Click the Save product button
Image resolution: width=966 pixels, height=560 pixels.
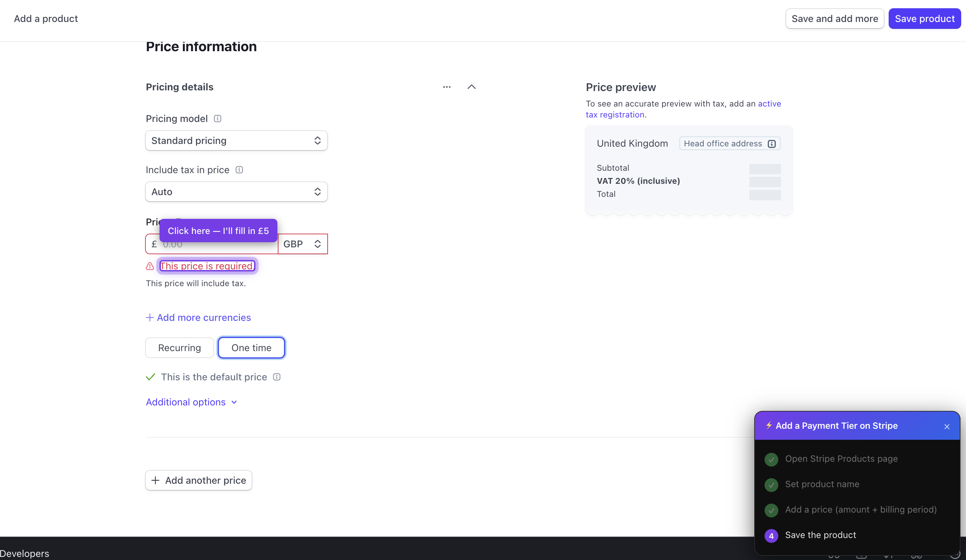[924, 19]
